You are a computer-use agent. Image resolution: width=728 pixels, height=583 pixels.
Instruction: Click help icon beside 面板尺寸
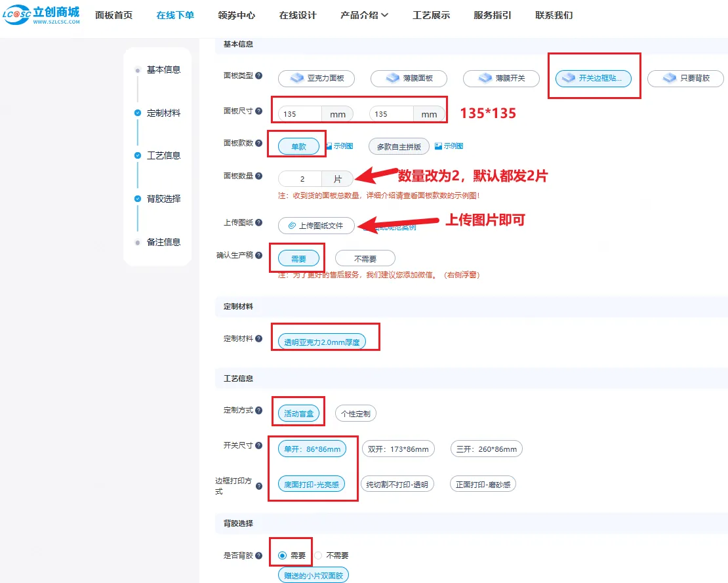click(259, 111)
